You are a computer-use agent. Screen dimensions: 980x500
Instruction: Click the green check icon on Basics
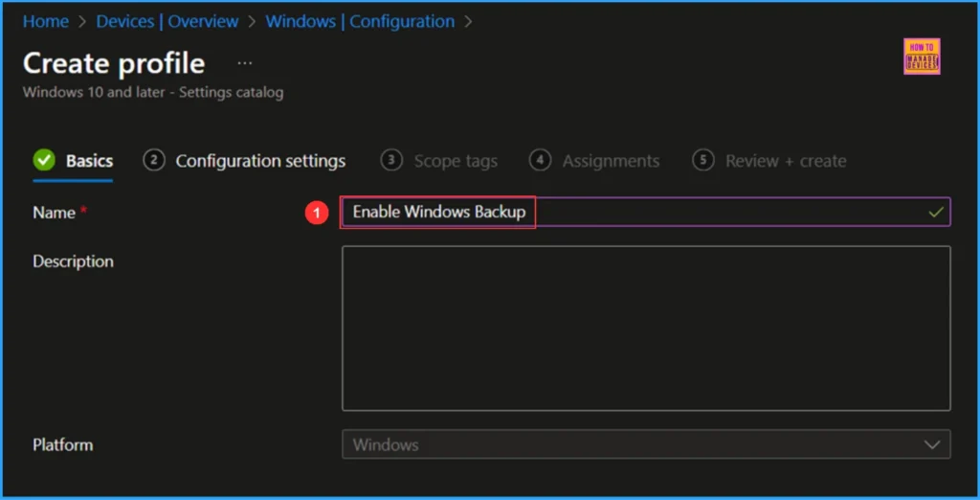[44, 161]
